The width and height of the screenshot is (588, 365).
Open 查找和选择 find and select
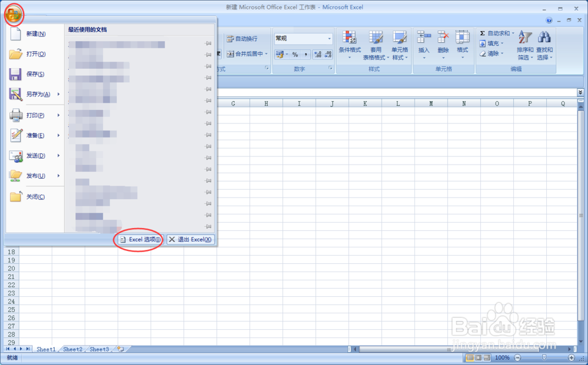coord(544,45)
